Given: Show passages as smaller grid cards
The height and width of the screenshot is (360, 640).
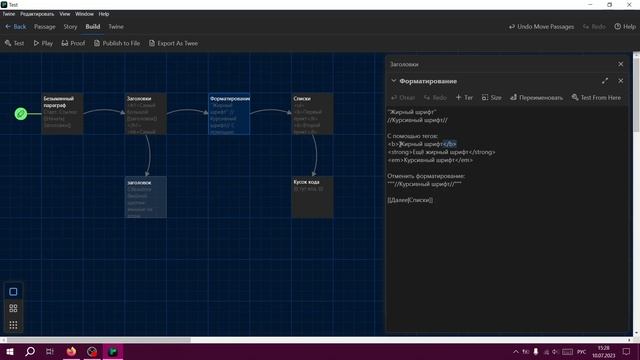Looking at the screenshot, I should tap(13, 308).
